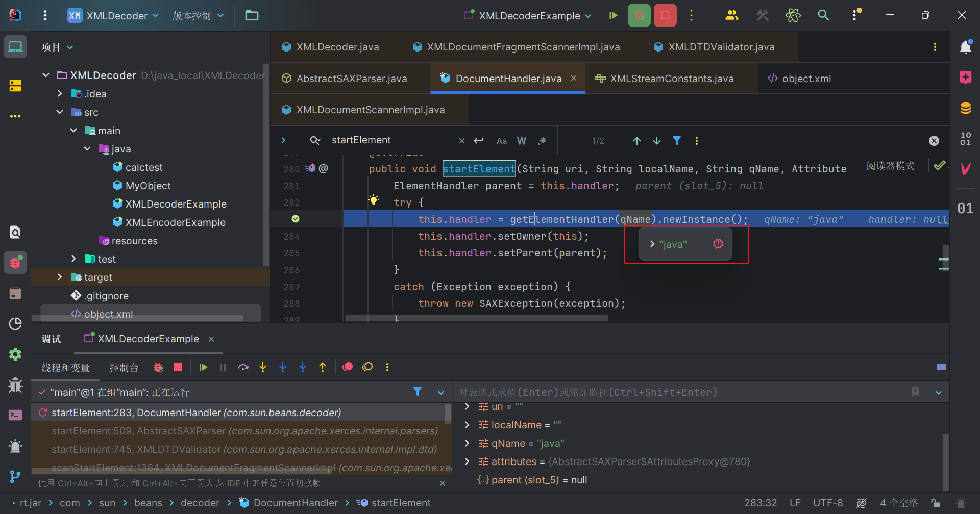Toggle search filter funnel icon

pos(677,141)
